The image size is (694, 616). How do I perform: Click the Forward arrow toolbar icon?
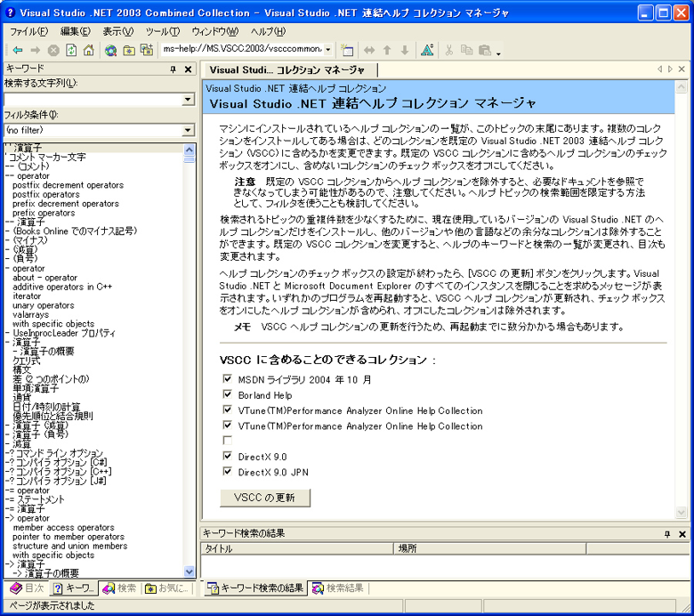pyautogui.click(x=35, y=50)
